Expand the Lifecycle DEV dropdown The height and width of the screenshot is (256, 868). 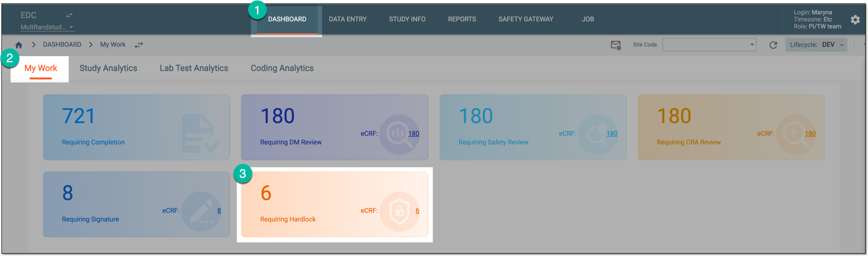coord(816,45)
